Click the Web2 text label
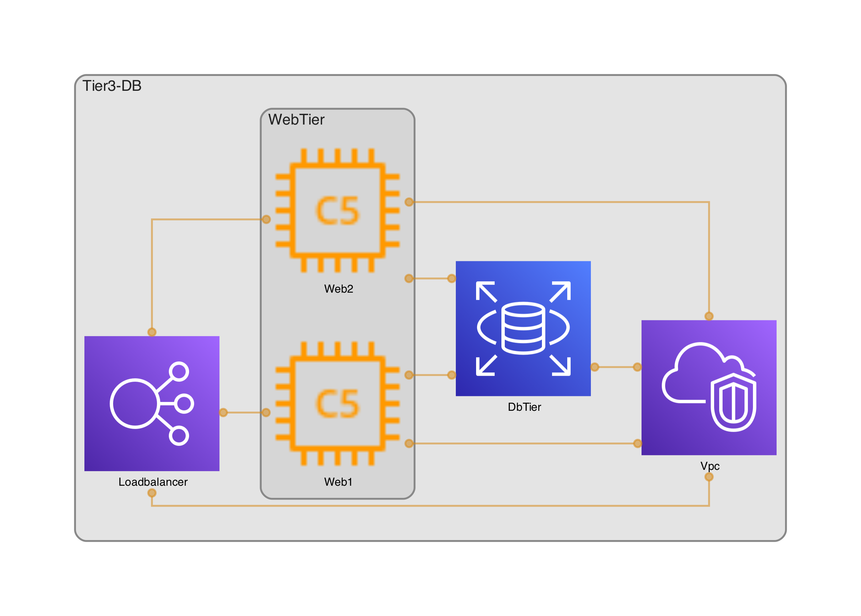The image size is (861, 616). [x=338, y=289]
